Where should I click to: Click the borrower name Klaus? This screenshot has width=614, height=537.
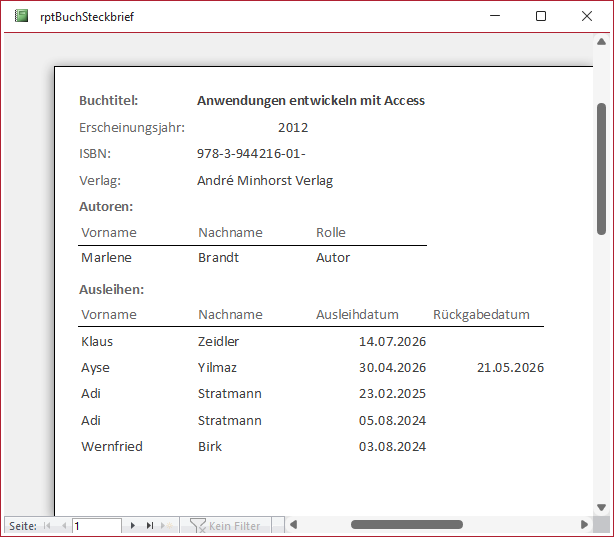(x=97, y=342)
